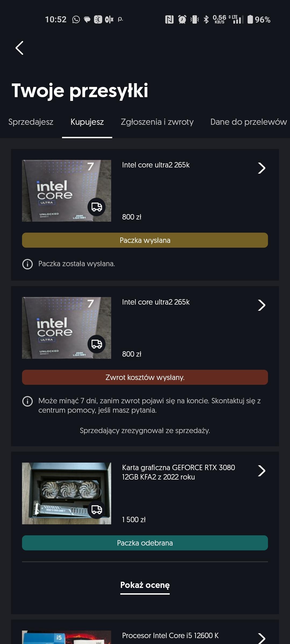The image size is (290, 644).
Task: Switch to Zgłoszenia i zwroty tab
Action: click(157, 122)
